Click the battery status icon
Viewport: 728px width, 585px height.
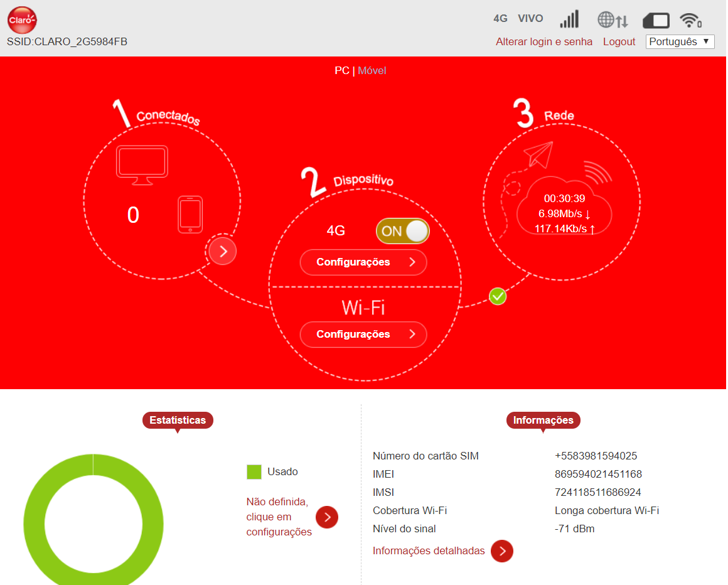tap(656, 21)
